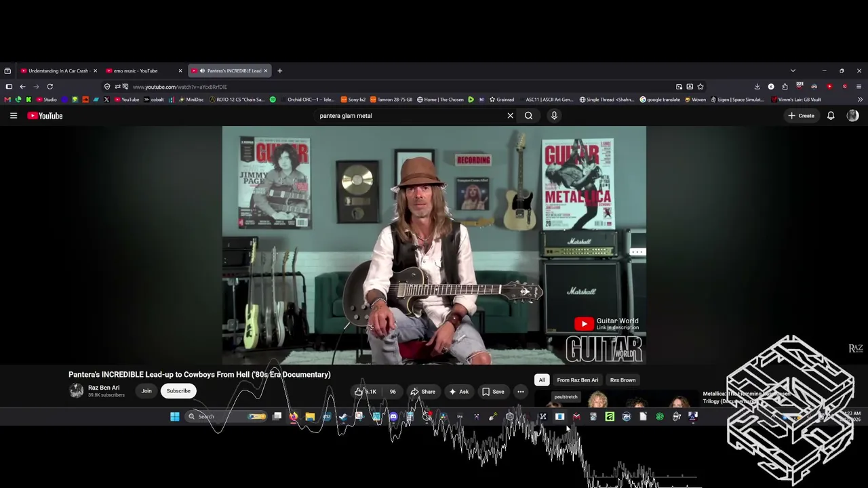Close the emo music tab
This screenshot has width=868, height=488.
[180, 70]
